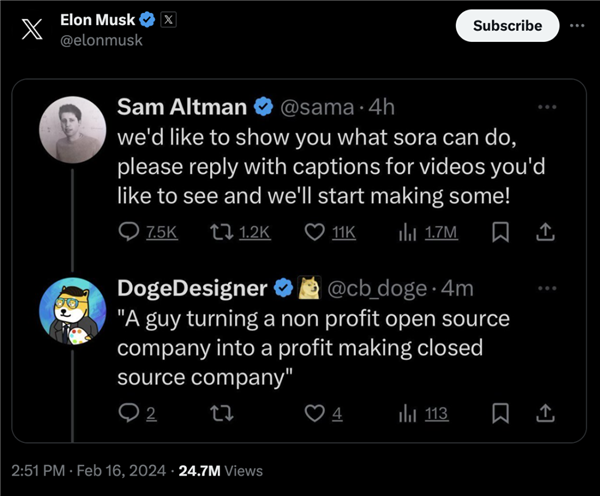The image size is (600, 496).
Task: Open three-dot menu on Sam Altman's tweet
Action: (x=546, y=106)
